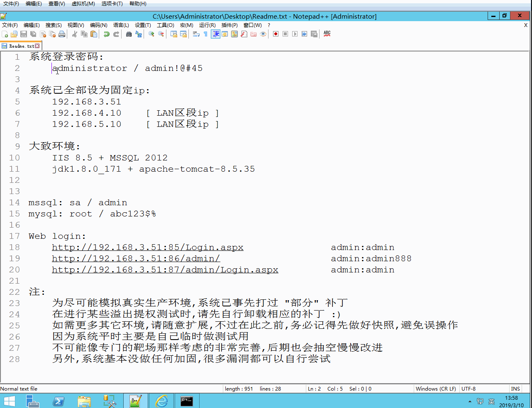Open the 搜索(S) menu
532x408 pixels.
tap(54, 25)
